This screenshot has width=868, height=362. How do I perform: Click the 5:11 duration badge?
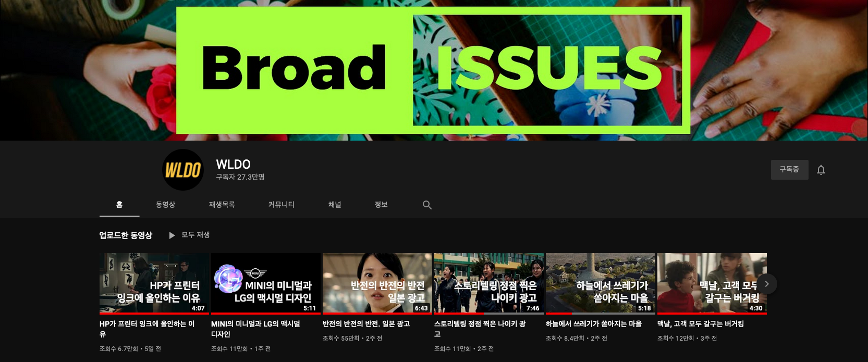(310, 308)
